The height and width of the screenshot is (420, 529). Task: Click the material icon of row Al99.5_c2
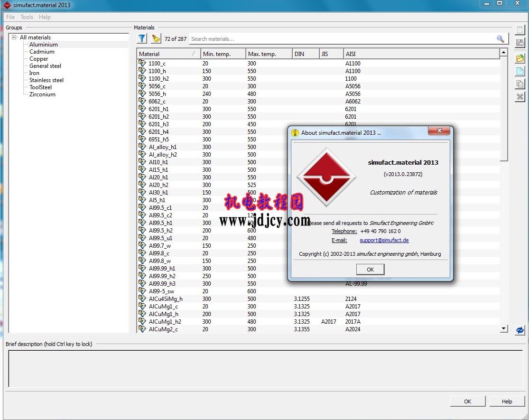tap(142, 215)
